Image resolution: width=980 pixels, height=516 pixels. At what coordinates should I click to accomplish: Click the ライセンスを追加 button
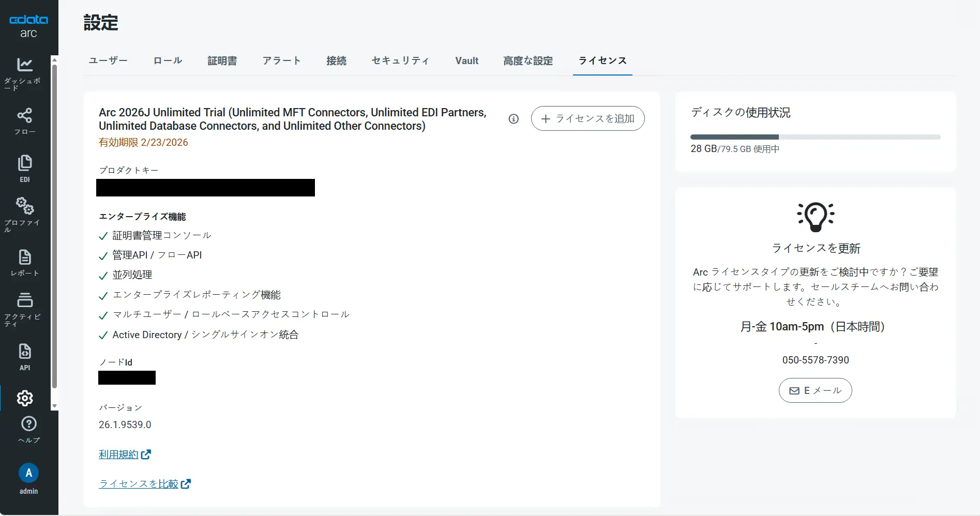click(x=588, y=118)
